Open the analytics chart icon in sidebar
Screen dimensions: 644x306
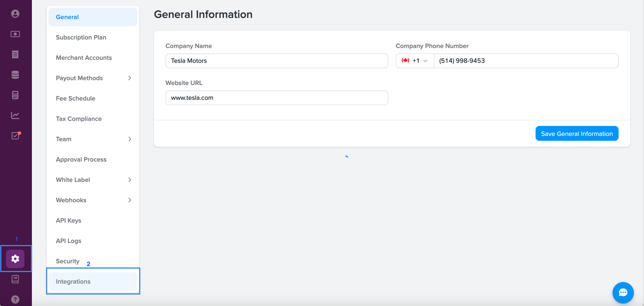click(15, 115)
